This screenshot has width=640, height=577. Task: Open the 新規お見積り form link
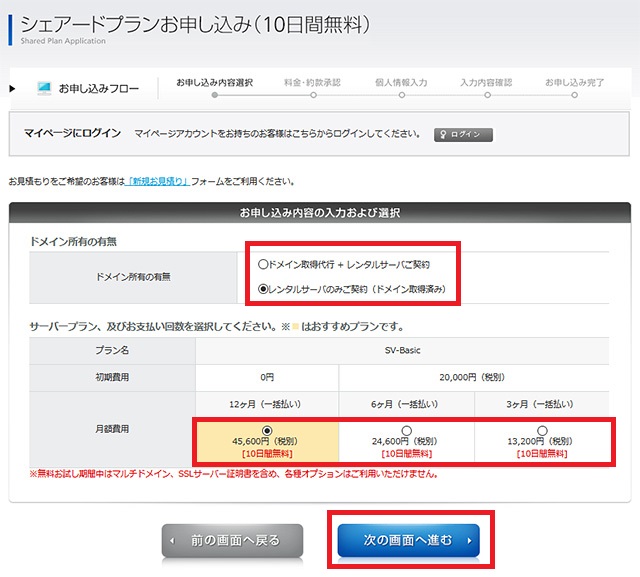(158, 181)
